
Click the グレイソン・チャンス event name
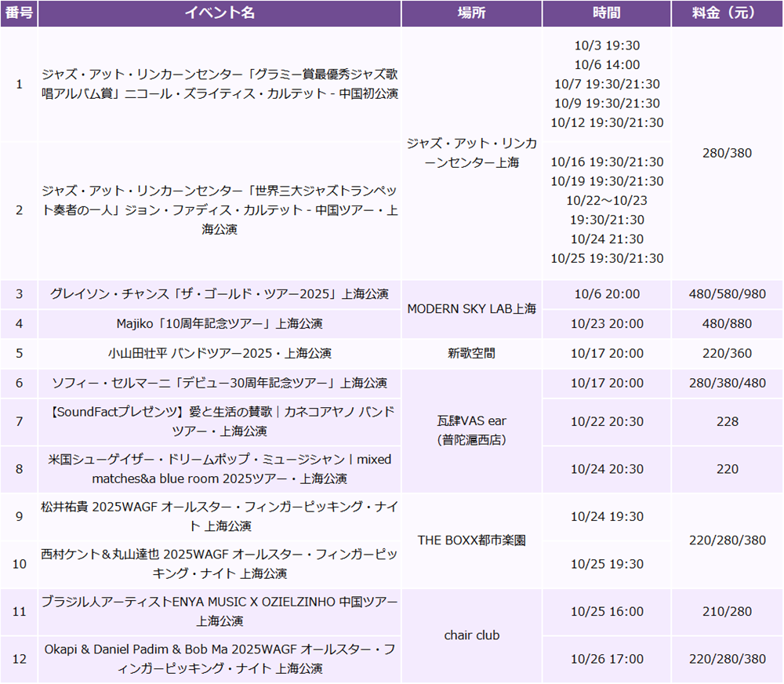point(220,294)
